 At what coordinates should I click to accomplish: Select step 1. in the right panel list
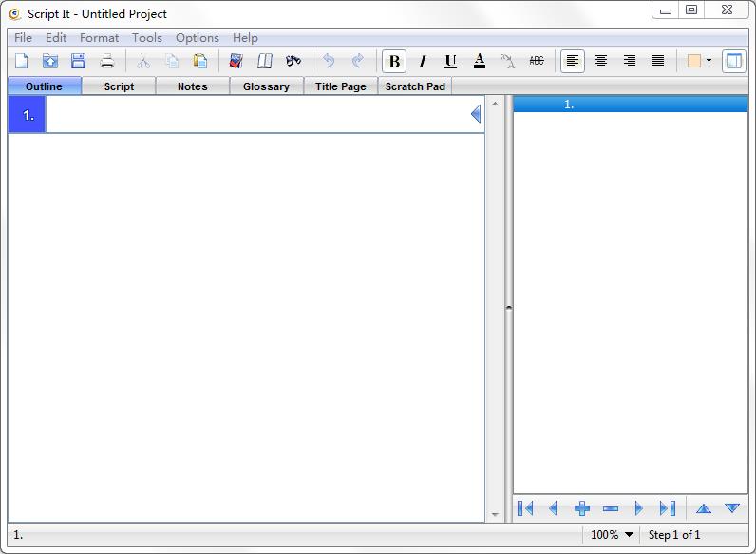[631, 105]
